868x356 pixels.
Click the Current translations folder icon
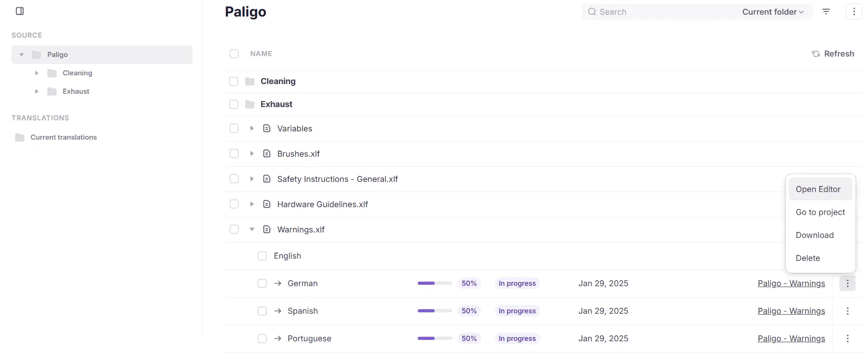click(x=20, y=137)
